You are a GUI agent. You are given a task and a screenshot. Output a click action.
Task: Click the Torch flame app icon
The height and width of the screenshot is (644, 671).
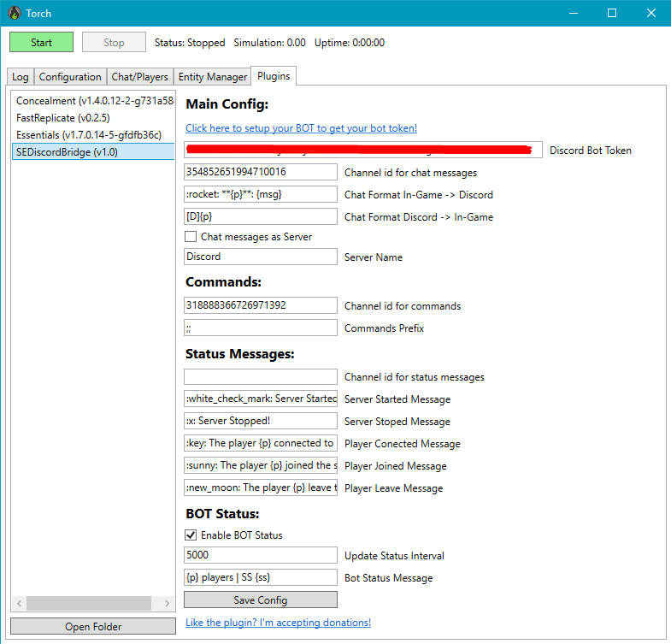15,13
